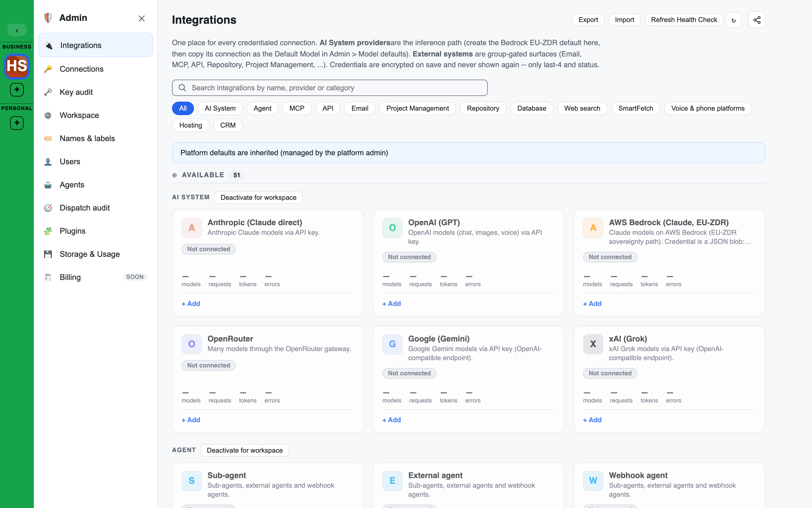Click the circular refresh arrow icon

[x=734, y=20]
